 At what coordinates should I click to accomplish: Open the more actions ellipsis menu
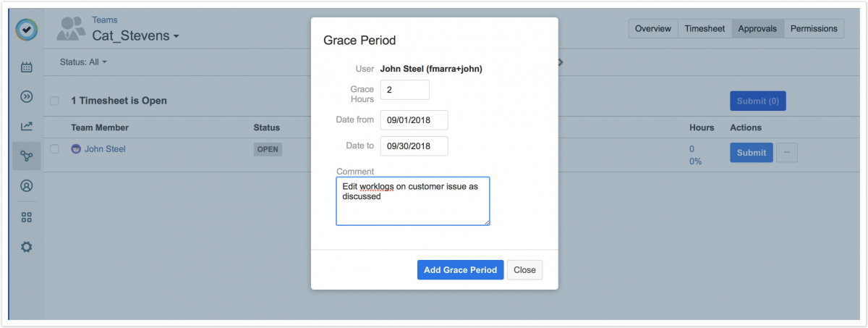tap(787, 153)
